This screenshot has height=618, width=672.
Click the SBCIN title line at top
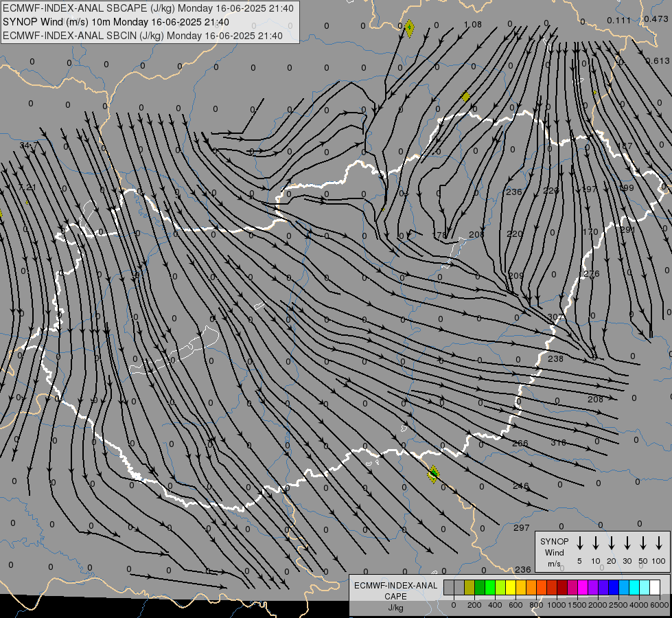pos(143,36)
